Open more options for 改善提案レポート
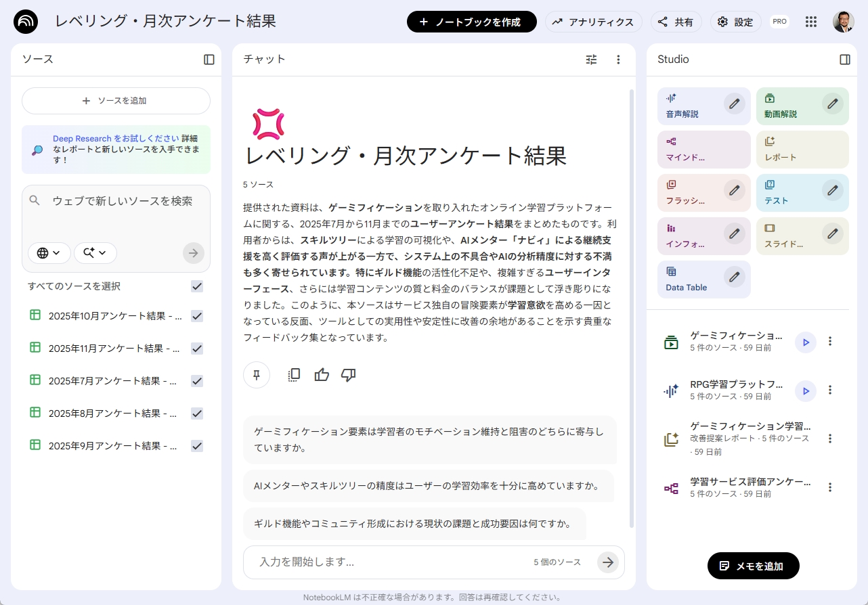 pos(830,439)
